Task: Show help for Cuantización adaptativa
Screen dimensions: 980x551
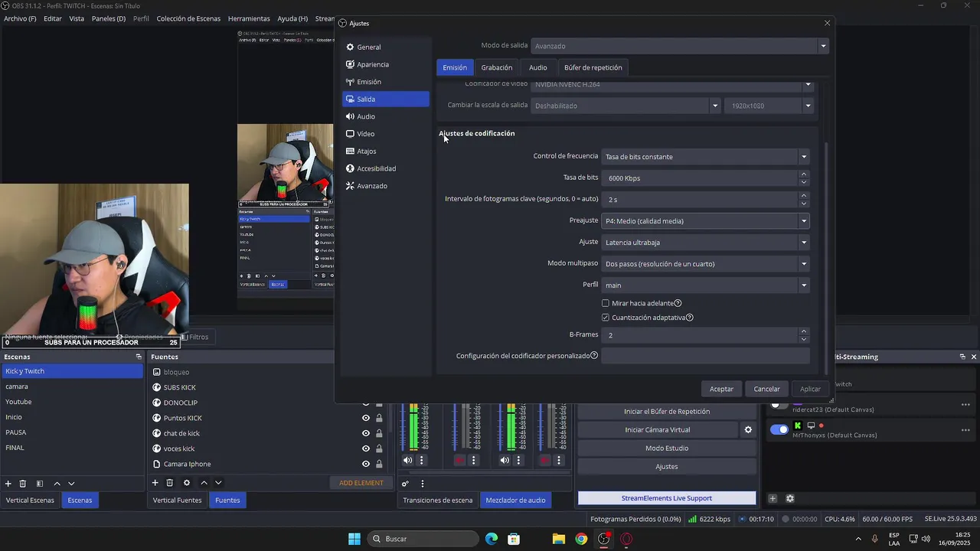Action: (x=690, y=318)
